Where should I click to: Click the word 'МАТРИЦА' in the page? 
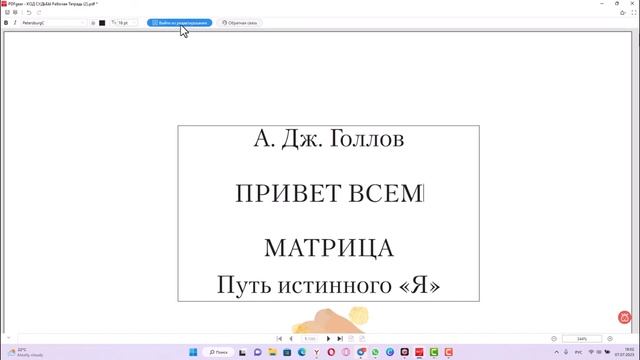coord(329,248)
